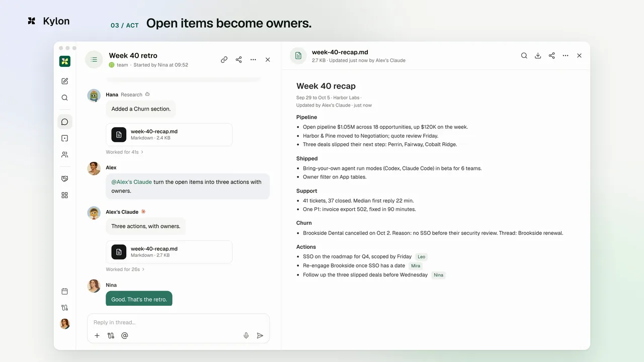Open the 2.7 KB week-40-recap.md attachment
Screen dimensions: 644x362
(169, 252)
